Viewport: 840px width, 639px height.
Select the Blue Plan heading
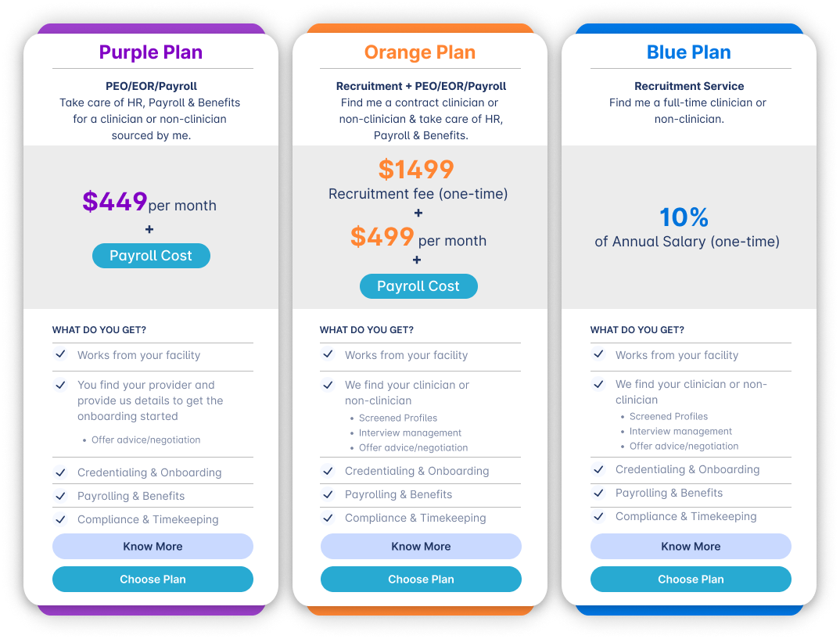689,52
